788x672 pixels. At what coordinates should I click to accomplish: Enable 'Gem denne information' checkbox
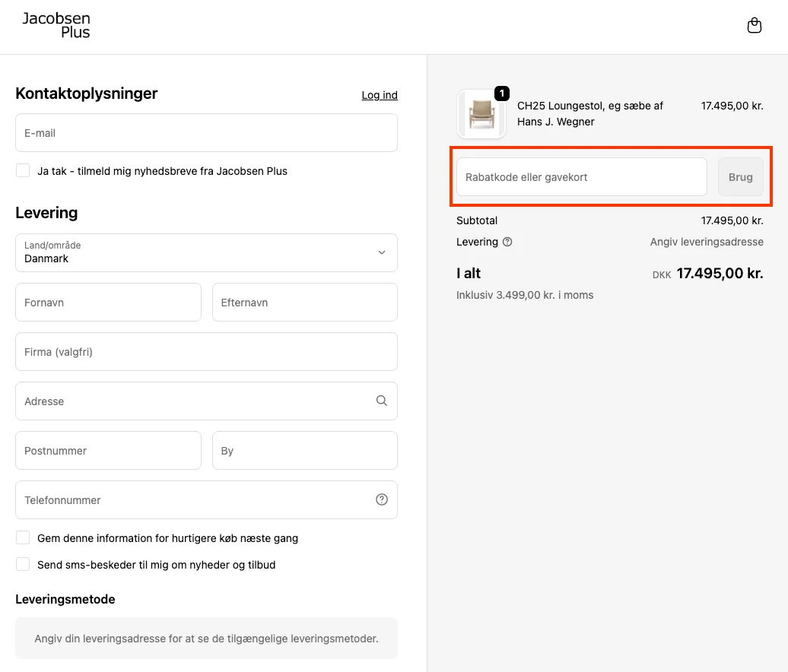[x=23, y=537]
